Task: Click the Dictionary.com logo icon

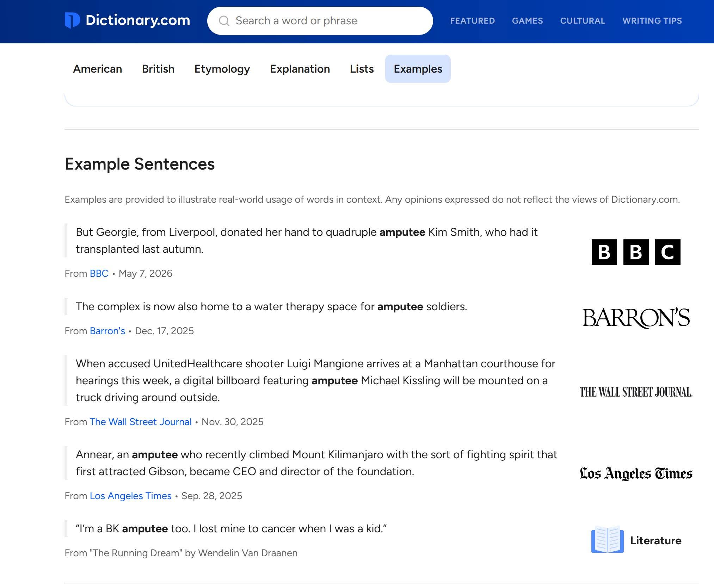Action: (72, 20)
